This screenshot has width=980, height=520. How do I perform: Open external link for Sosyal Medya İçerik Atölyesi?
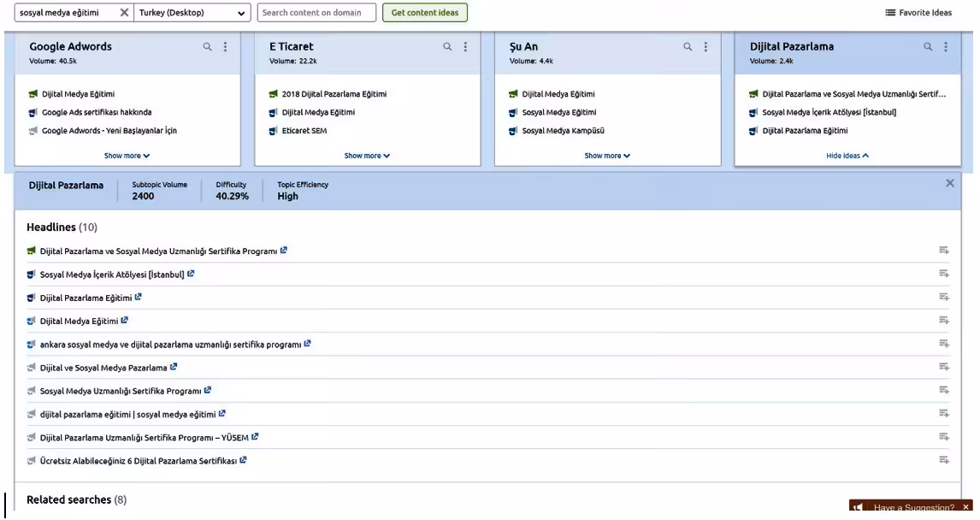click(x=192, y=274)
